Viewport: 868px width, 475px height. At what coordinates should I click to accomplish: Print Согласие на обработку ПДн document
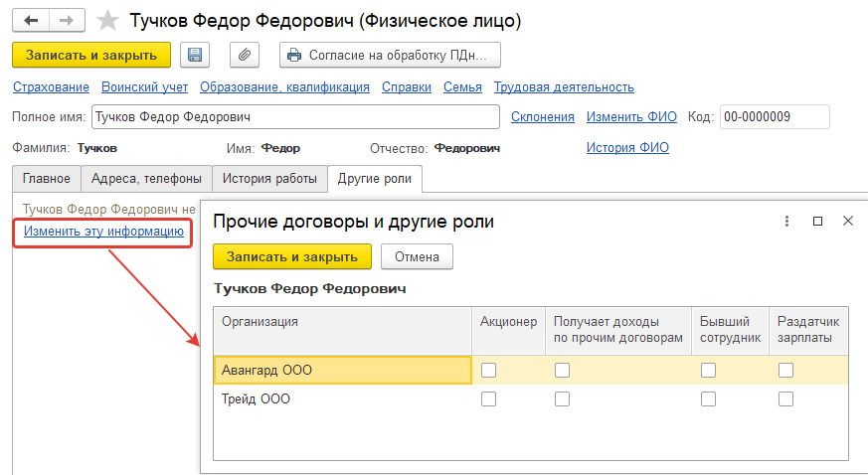(x=390, y=55)
